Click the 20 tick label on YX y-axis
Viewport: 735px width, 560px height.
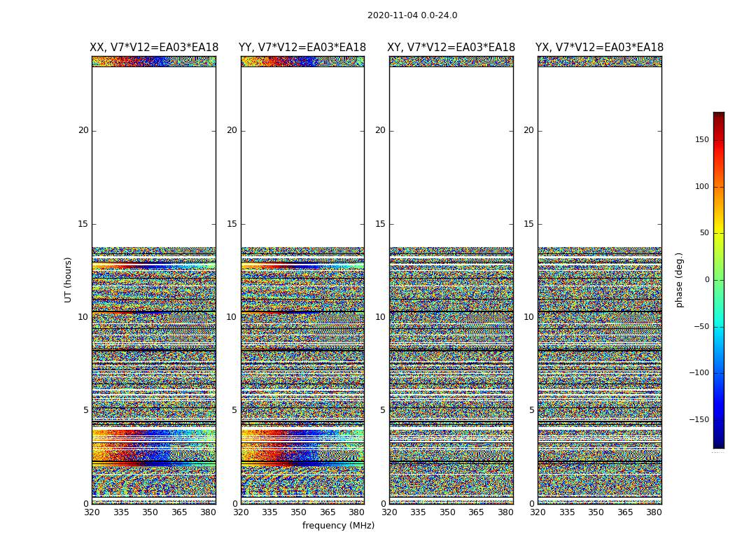click(x=528, y=130)
